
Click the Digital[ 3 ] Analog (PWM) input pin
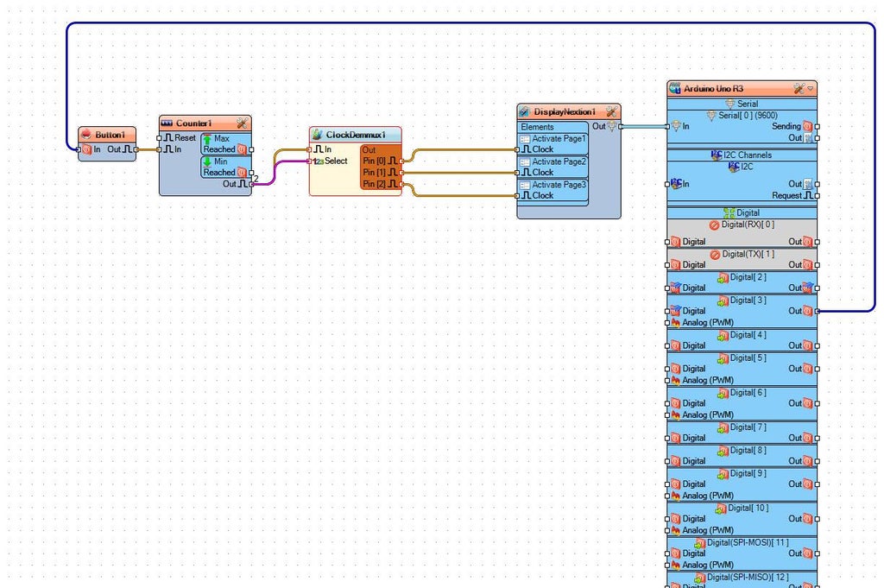tap(667, 323)
